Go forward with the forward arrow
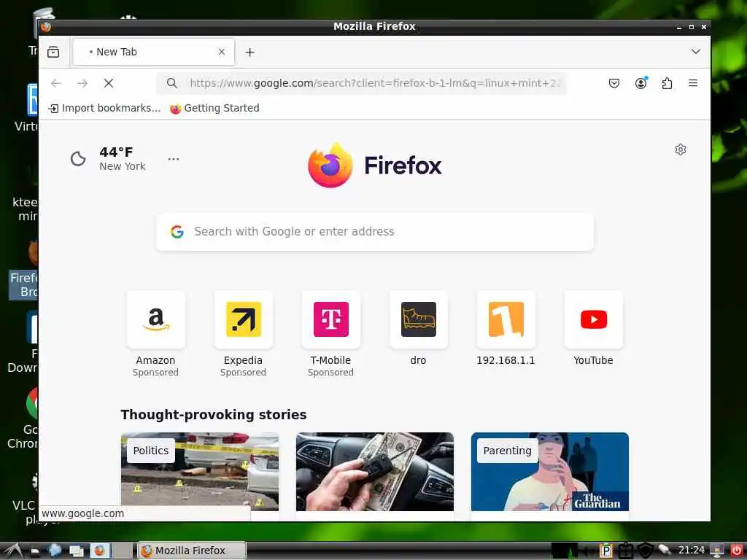 pos(82,83)
